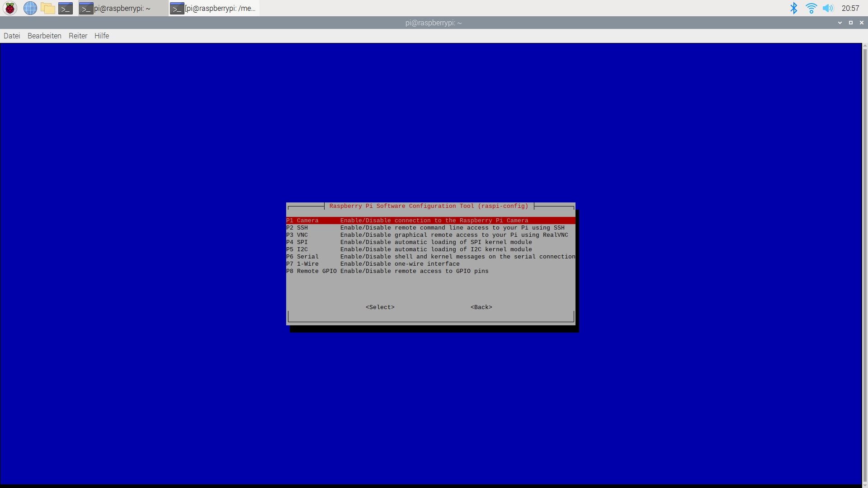
Task: Open the WiFi network tray icon
Action: coord(811,8)
